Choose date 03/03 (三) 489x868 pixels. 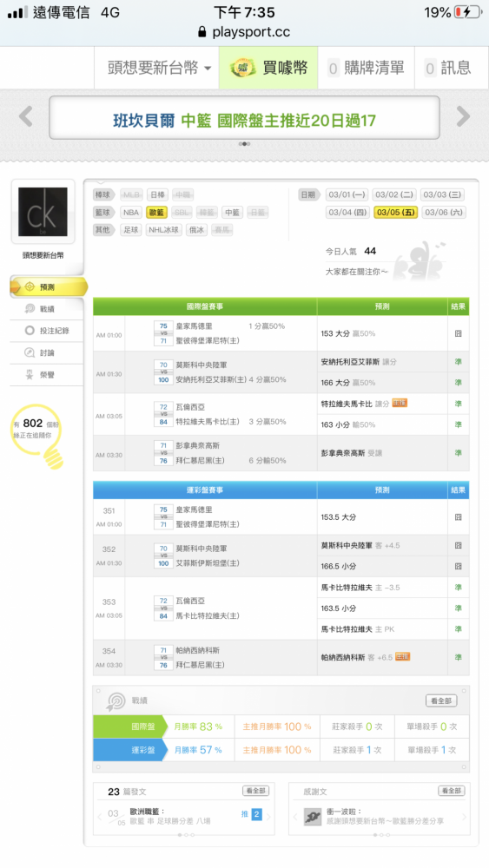coord(442,194)
